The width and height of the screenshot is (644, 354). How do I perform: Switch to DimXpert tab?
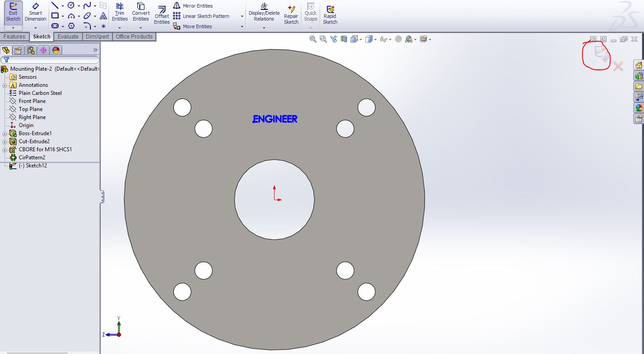(x=97, y=37)
